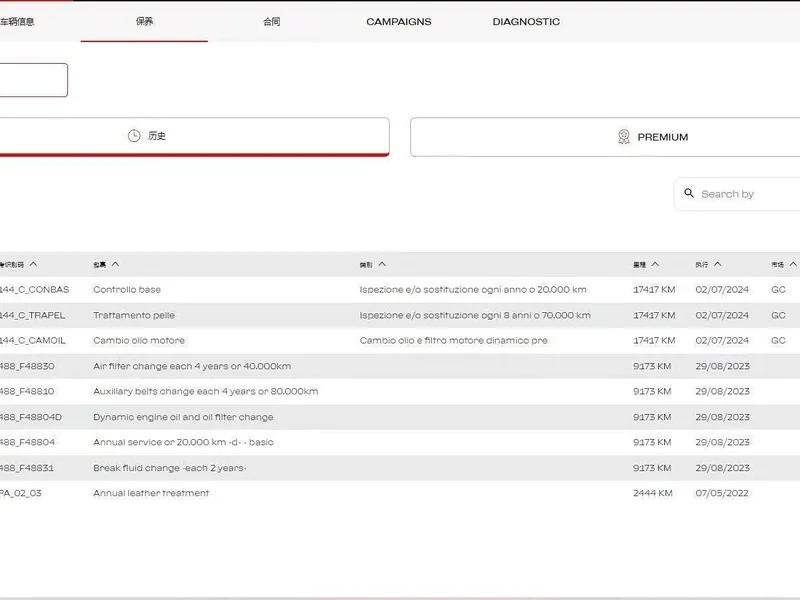This screenshot has width=800, height=600.
Task: Click the Annual leather treatment entry
Action: [x=151, y=493]
